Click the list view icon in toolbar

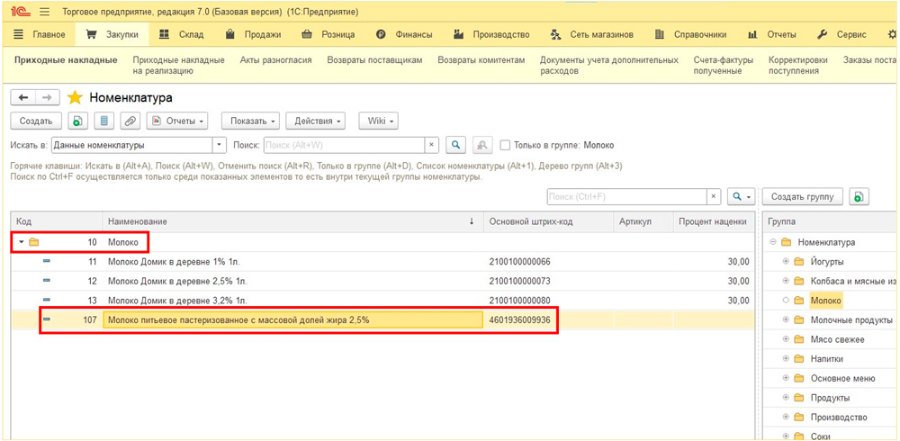[x=104, y=121]
